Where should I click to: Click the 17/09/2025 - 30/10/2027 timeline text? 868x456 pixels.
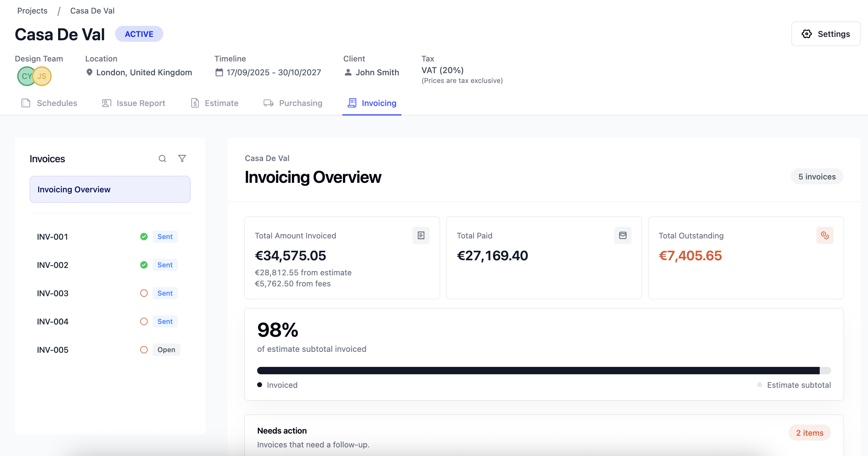274,72
